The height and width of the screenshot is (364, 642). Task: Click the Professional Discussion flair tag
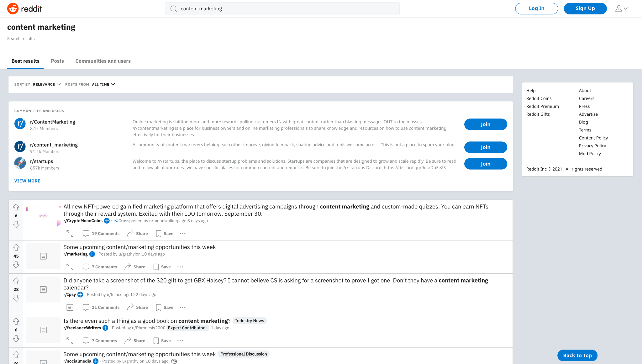click(244, 354)
